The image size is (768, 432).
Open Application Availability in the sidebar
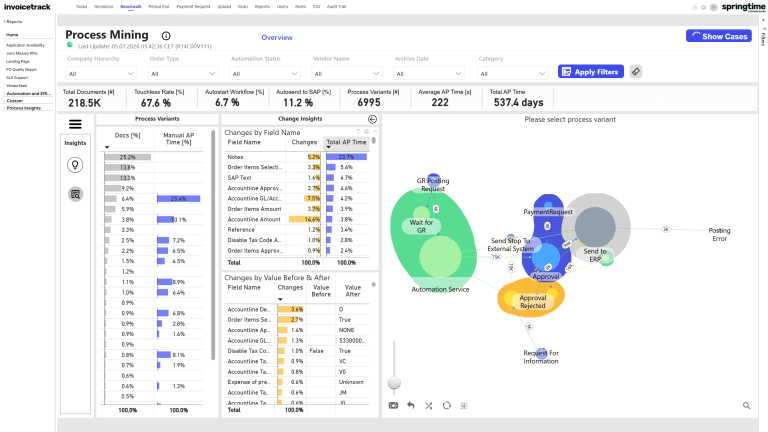pyautogui.click(x=25, y=45)
